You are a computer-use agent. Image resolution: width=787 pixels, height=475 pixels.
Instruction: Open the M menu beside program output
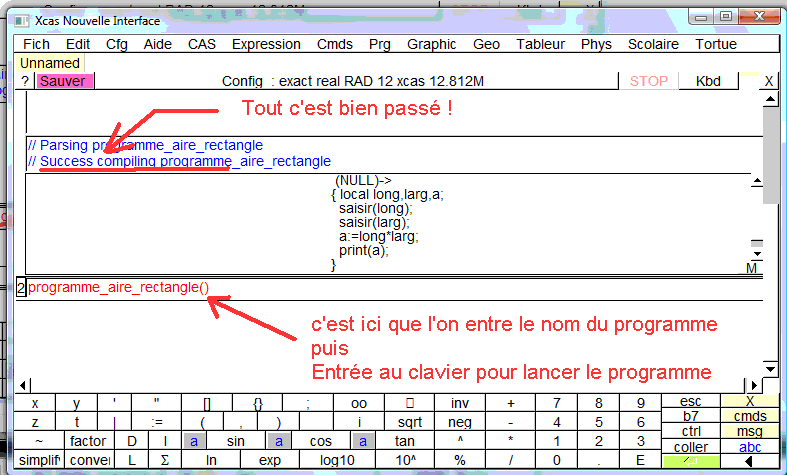pyautogui.click(x=751, y=269)
